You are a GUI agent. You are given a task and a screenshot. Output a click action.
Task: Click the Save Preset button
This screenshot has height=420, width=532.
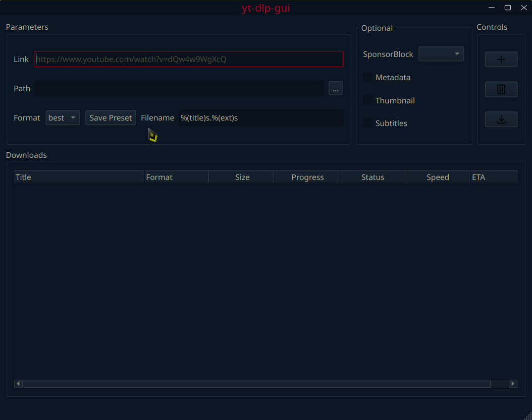tap(111, 117)
